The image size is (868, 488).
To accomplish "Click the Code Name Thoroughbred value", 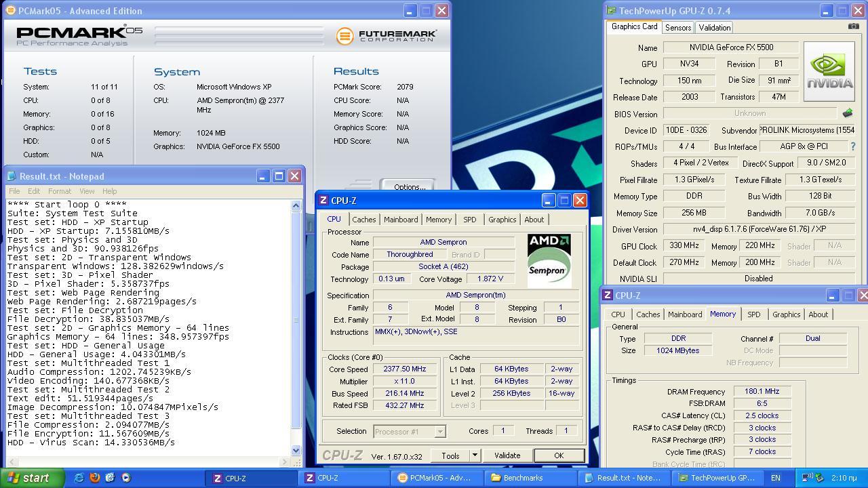I will pos(410,254).
